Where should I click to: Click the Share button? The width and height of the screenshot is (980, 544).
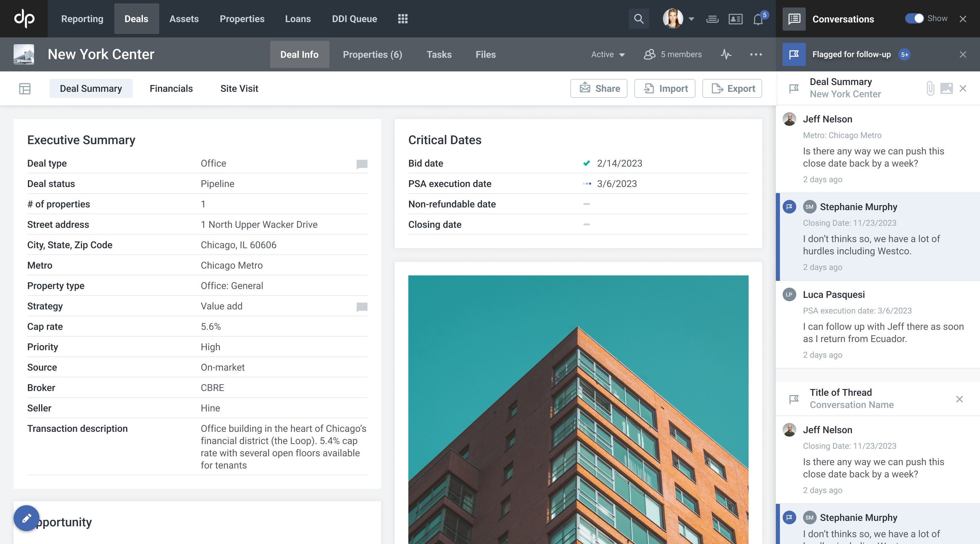[599, 89]
